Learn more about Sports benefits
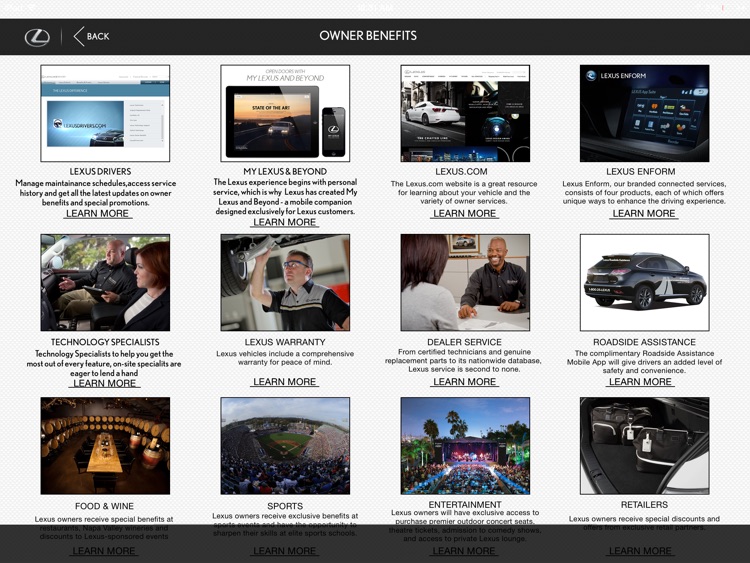This screenshot has height=563, width=750. pos(285,551)
